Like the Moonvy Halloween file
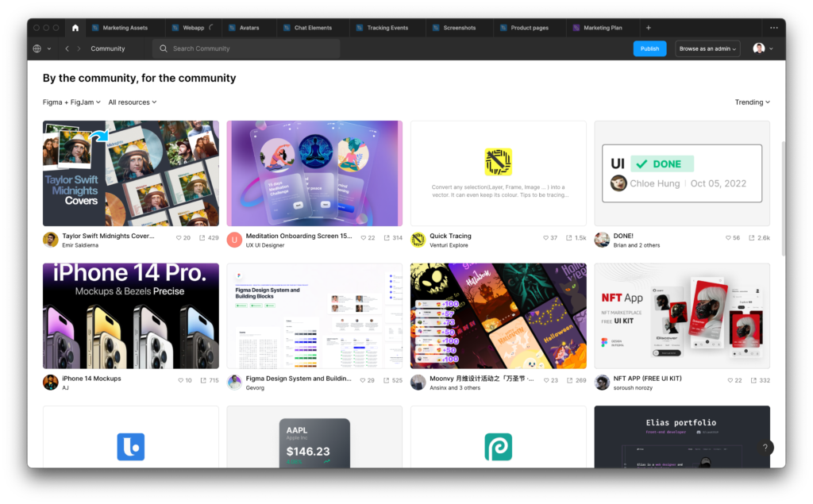The width and height of the screenshot is (813, 504). pyautogui.click(x=546, y=381)
